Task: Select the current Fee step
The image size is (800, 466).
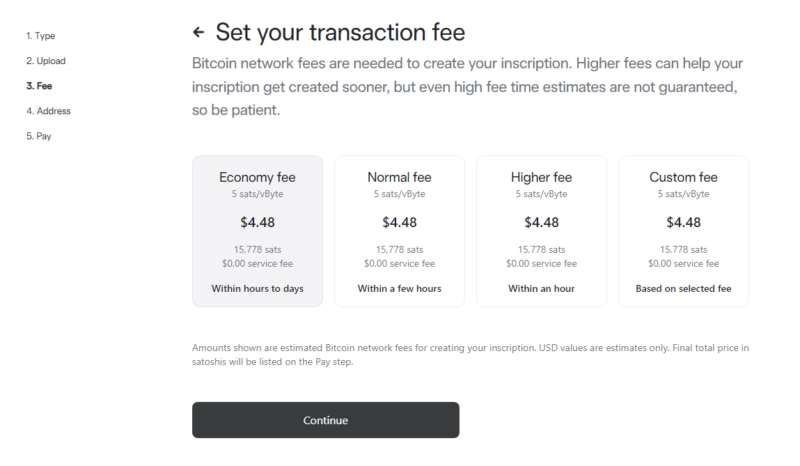Action: [x=39, y=86]
